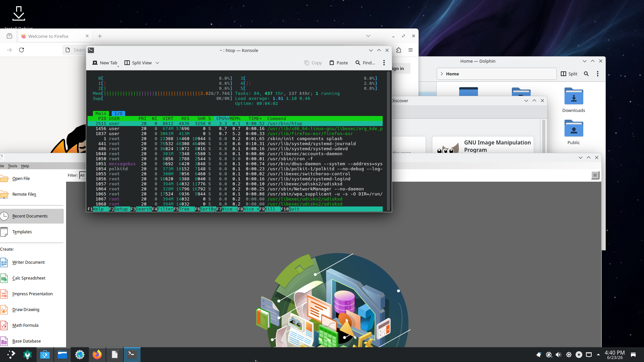
Task: Click Dolphin search magnifier icon
Action: [586, 74]
